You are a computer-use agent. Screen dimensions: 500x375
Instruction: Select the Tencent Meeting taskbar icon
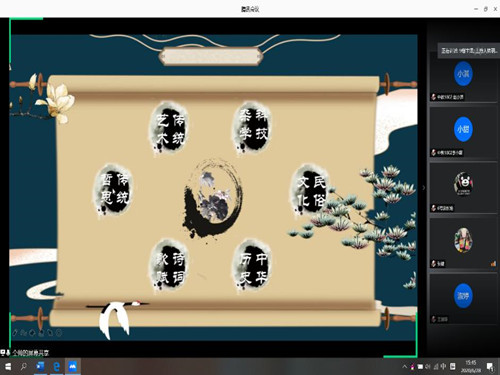(73, 367)
